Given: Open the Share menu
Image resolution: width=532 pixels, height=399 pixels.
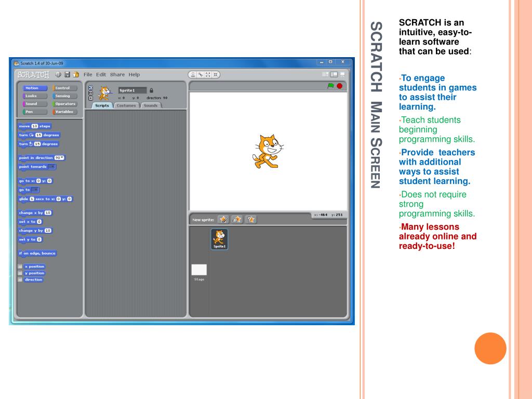Looking at the screenshot, I should (x=117, y=75).
